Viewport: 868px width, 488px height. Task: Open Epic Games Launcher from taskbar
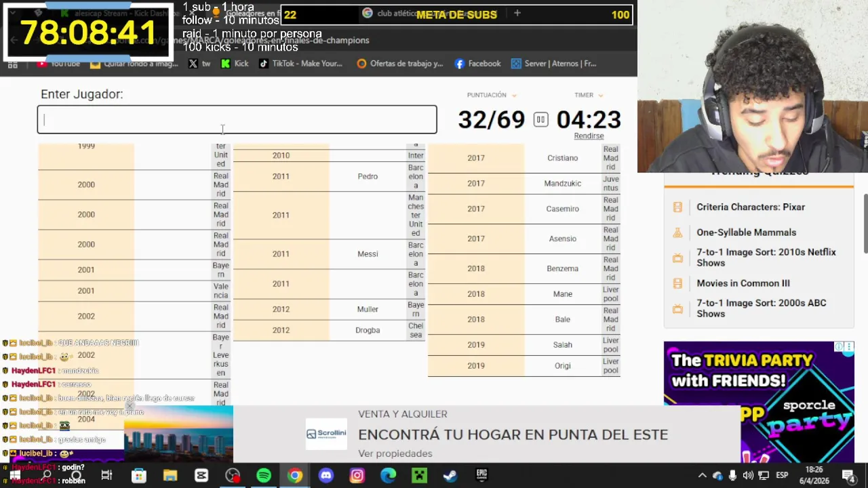click(481, 475)
